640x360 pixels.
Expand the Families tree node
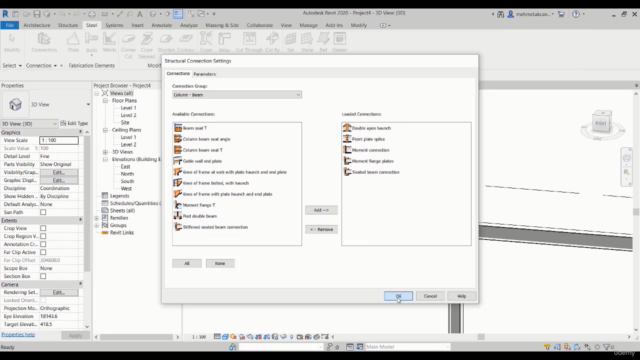pyautogui.click(x=97, y=218)
